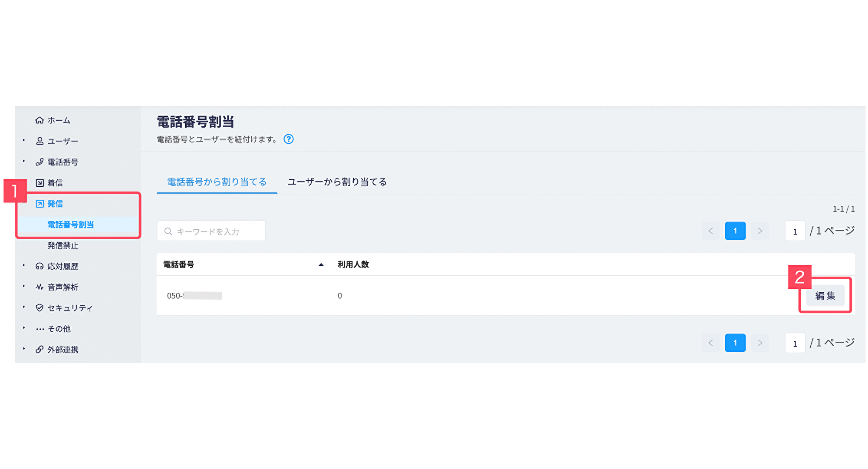Click the Home house icon in the sidebar
This screenshot has width=868, height=469.
(39, 120)
